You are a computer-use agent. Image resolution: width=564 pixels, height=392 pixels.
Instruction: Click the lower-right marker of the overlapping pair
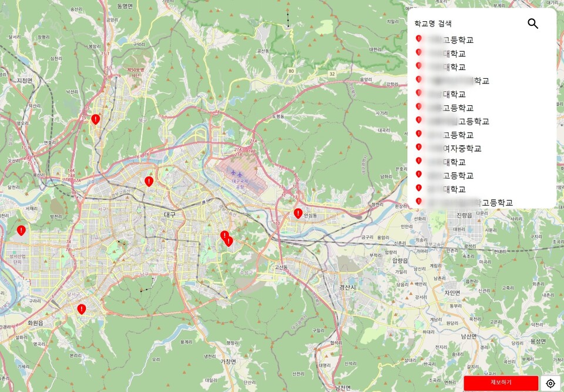(x=229, y=241)
